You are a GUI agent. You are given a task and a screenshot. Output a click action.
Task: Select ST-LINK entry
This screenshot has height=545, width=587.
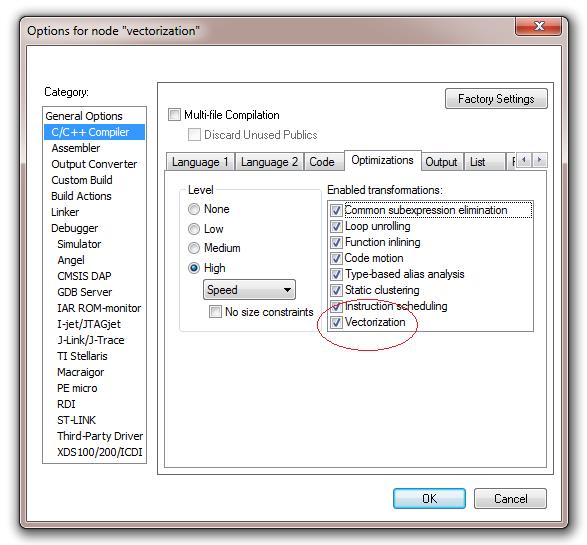[x=76, y=420]
